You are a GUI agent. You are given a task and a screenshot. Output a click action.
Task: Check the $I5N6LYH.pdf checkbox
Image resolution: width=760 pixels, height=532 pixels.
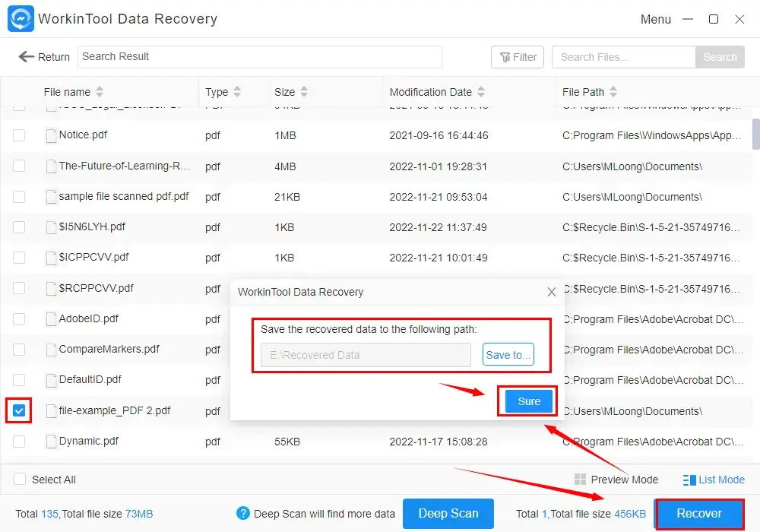(x=19, y=226)
